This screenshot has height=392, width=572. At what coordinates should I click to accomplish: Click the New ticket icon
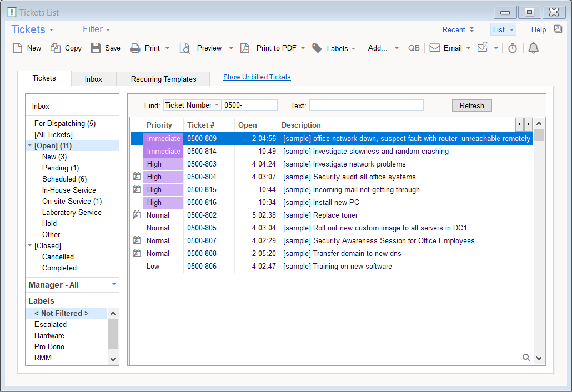coord(18,48)
